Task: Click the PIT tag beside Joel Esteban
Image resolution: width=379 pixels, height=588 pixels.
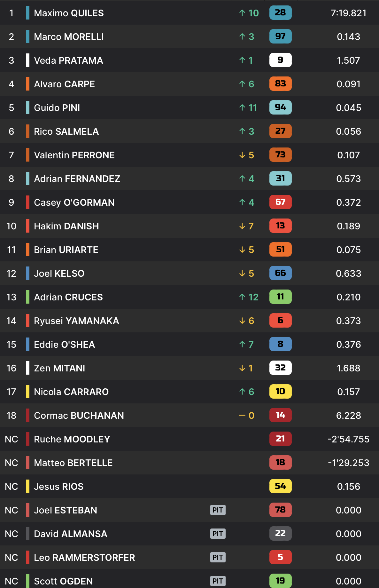Action: [218, 510]
